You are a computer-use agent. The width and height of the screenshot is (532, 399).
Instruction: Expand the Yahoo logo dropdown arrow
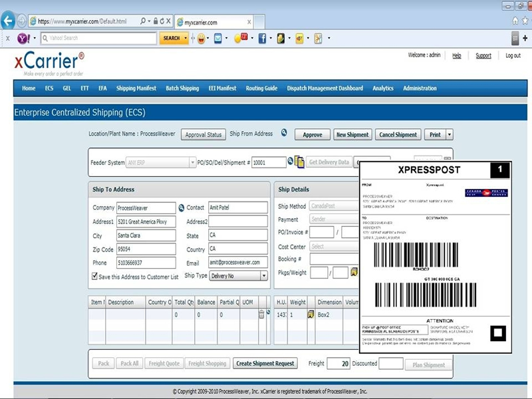(35, 38)
